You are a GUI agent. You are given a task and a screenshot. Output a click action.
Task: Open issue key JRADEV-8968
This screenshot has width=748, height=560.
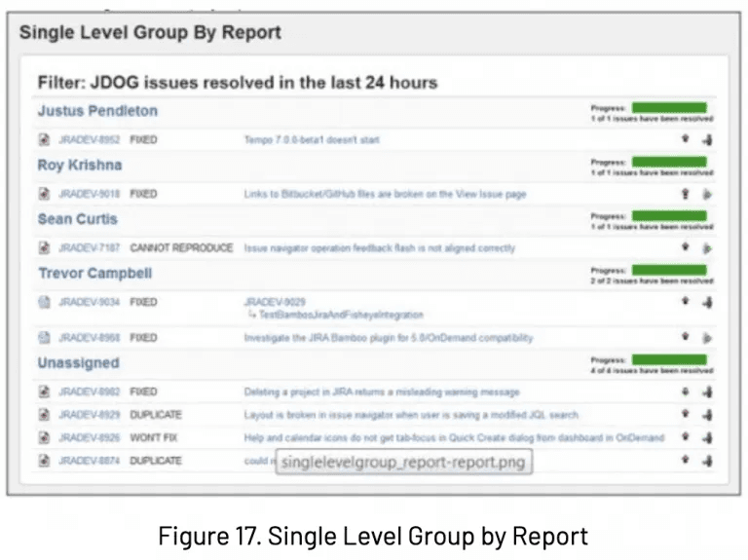coord(89,338)
